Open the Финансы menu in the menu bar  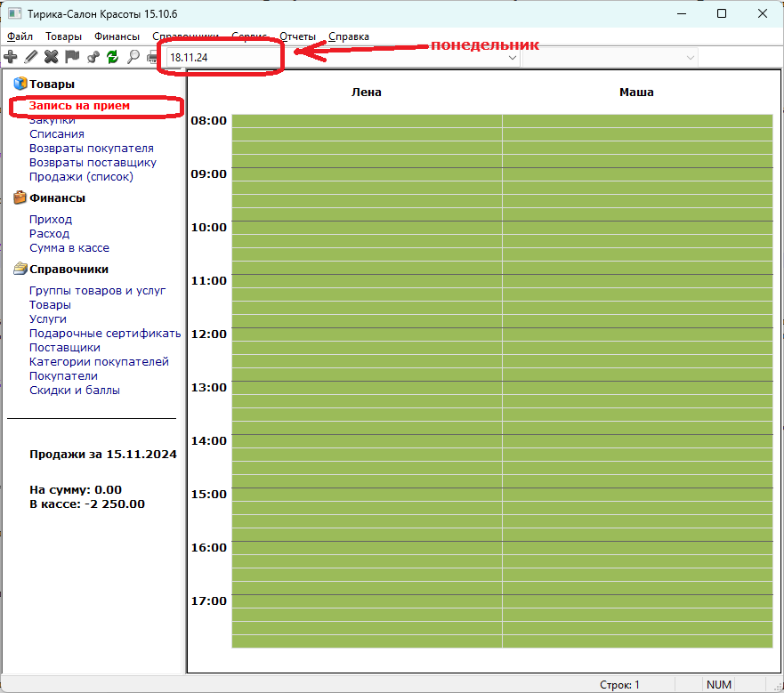point(117,36)
